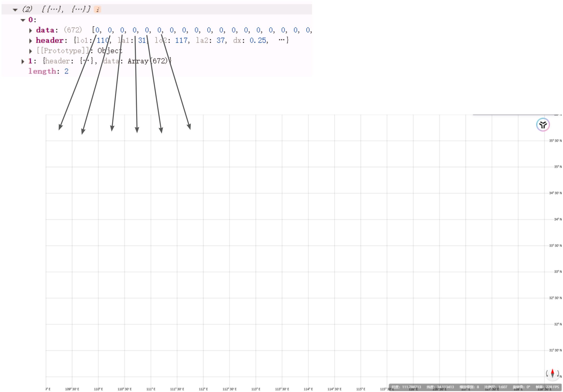Click the dx: 0.25 header value
563x392 pixels.
258,40
